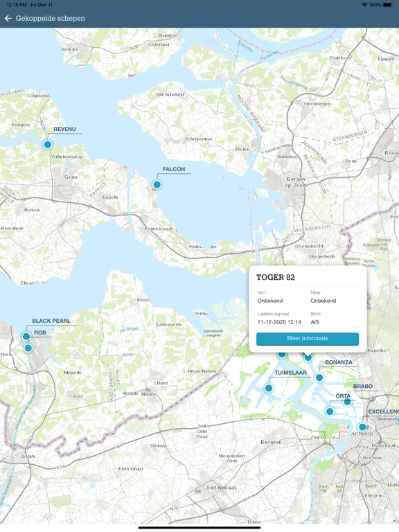Tap the BLACK PEARL ship name label
The height and width of the screenshot is (532, 399).
pos(51,321)
